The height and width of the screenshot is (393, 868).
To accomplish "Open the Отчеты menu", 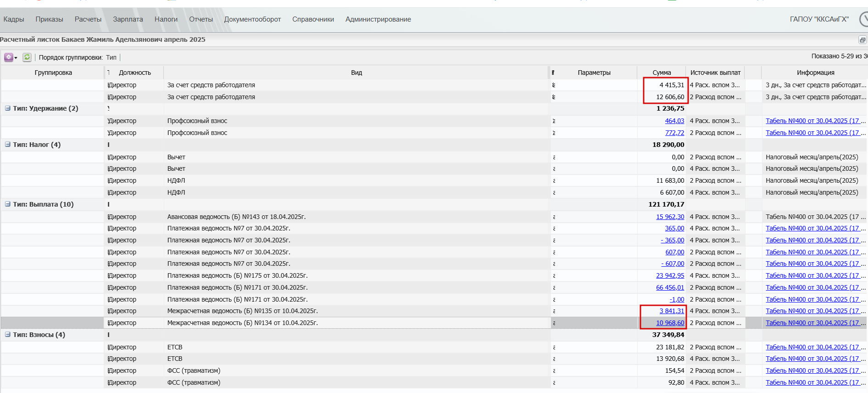I will pos(201,19).
